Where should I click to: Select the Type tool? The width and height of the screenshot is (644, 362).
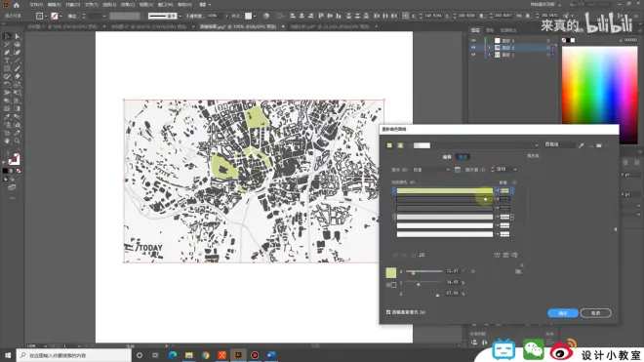(x=7, y=60)
